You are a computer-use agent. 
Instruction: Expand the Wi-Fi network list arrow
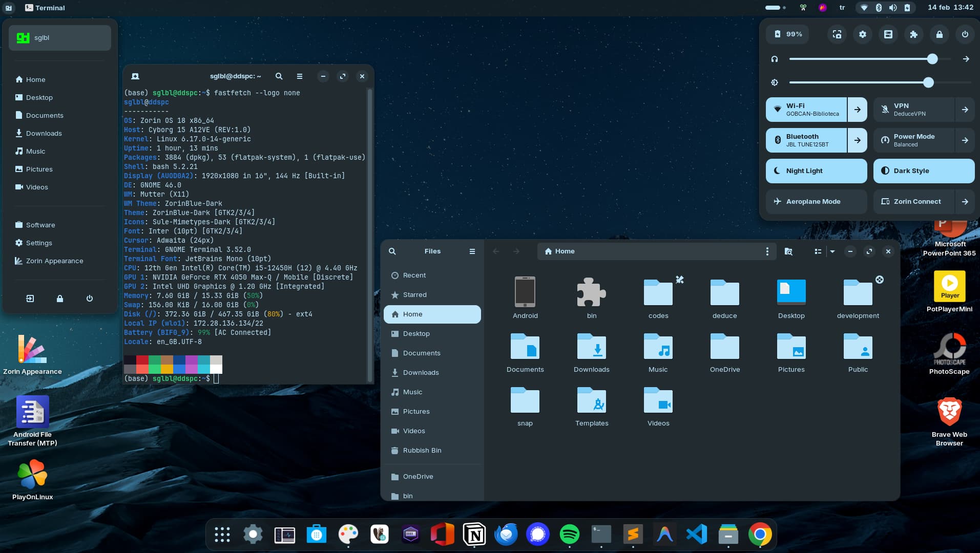click(x=857, y=110)
